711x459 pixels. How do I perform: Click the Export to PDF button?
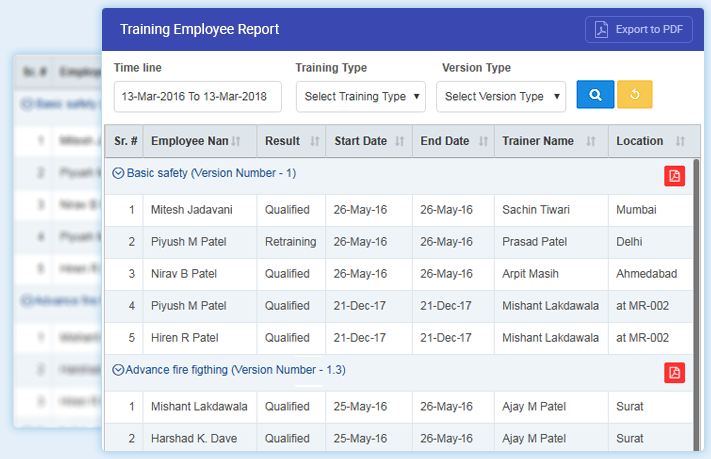tap(638, 29)
